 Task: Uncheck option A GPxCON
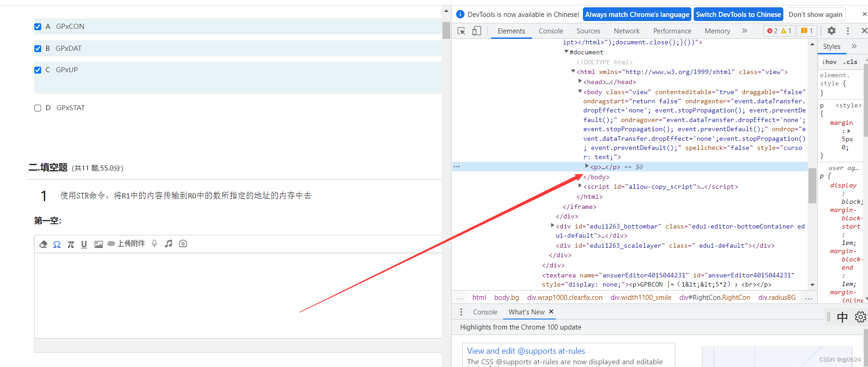pos(38,27)
